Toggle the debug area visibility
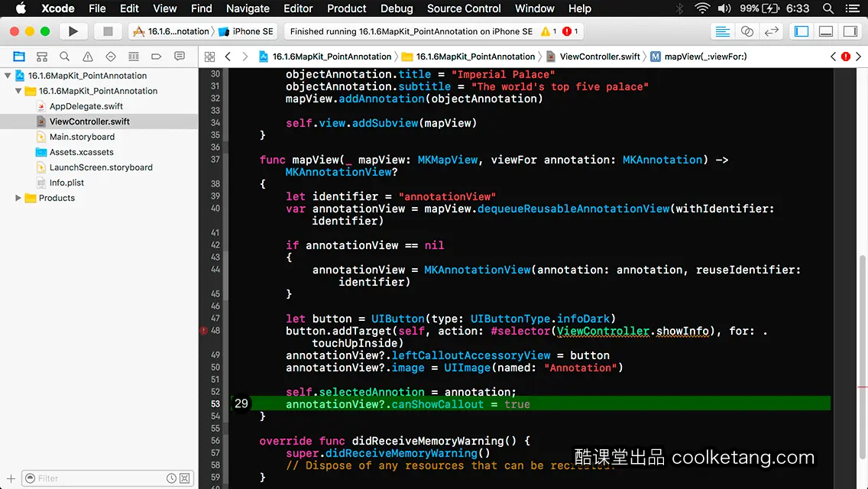Viewport: 868px width, 489px height. [825, 31]
